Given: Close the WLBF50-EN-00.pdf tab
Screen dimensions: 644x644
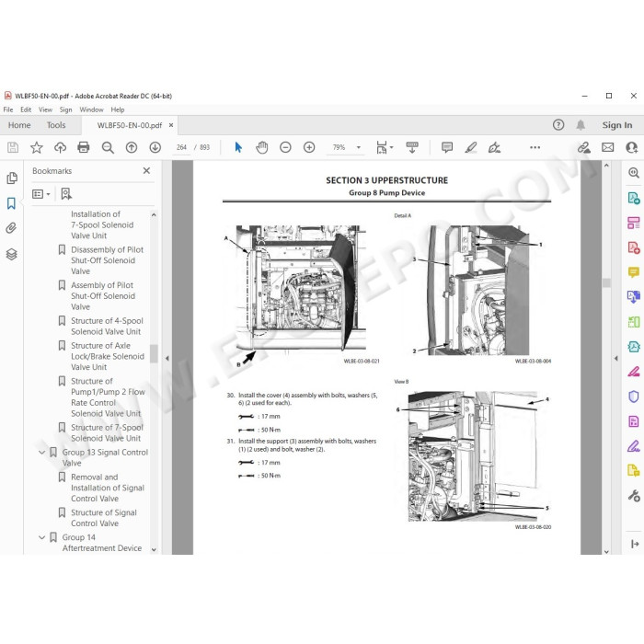Looking at the screenshot, I should coord(171,125).
